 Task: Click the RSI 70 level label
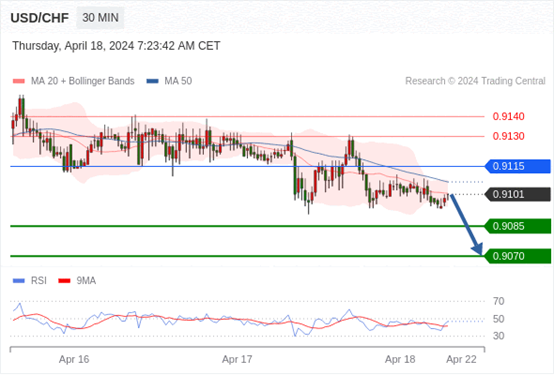click(499, 301)
